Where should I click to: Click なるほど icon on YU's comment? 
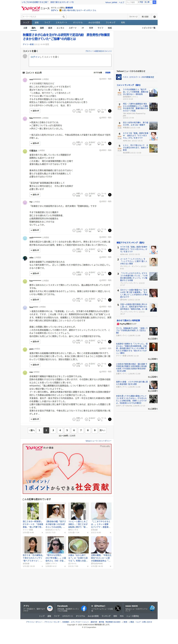[86, 230]
